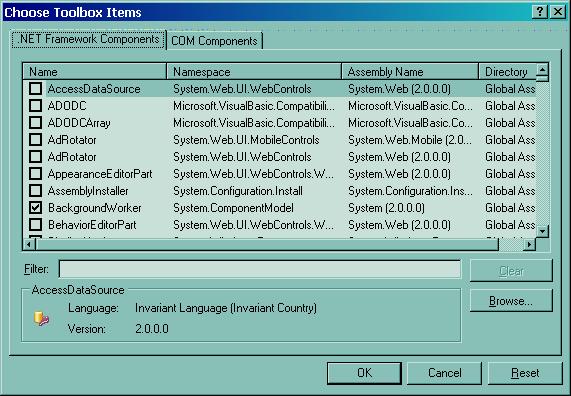Close the Choose Toolbox Items dialog
Image resolution: width=571 pixels, height=396 pixels.
pyautogui.click(x=558, y=12)
